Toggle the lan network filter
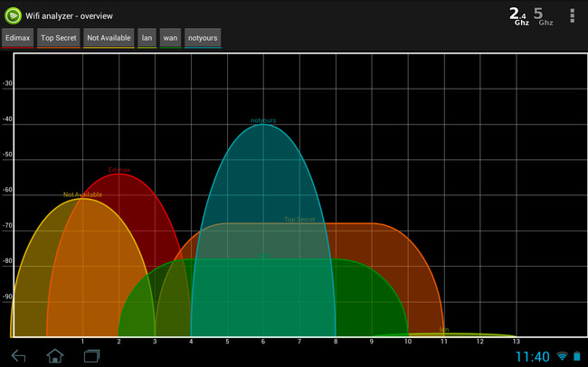 coord(147,38)
